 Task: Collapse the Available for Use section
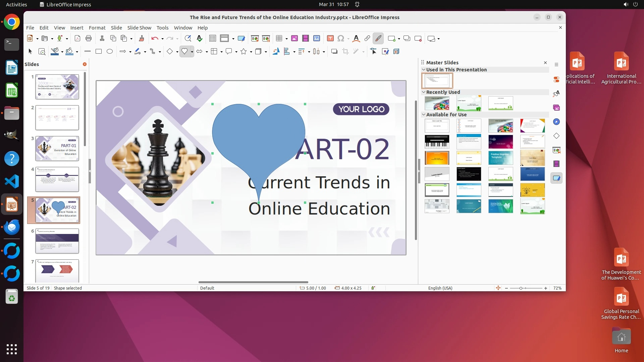424,115
